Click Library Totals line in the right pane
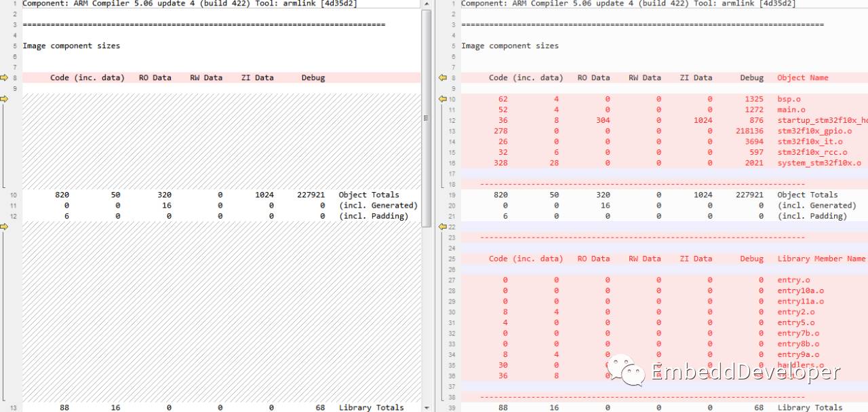The width and height of the screenshot is (868, 412). click(x=810, y=407)
